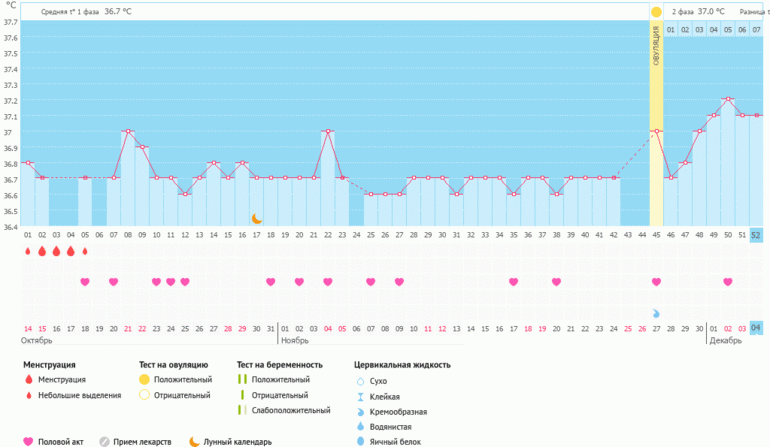Click the heart icon on cycle day 45
This screenshot has width=770, height=447.
point(656,282)
